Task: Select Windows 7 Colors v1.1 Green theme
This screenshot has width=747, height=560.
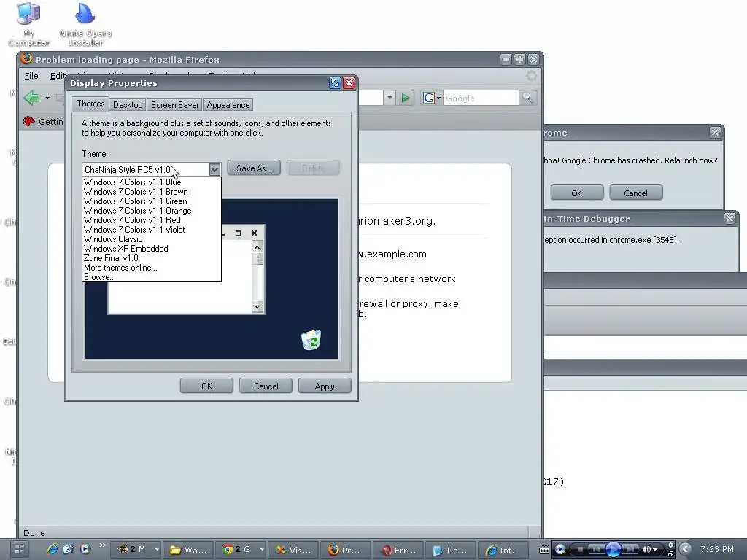Action: click(x=152, y=201)
